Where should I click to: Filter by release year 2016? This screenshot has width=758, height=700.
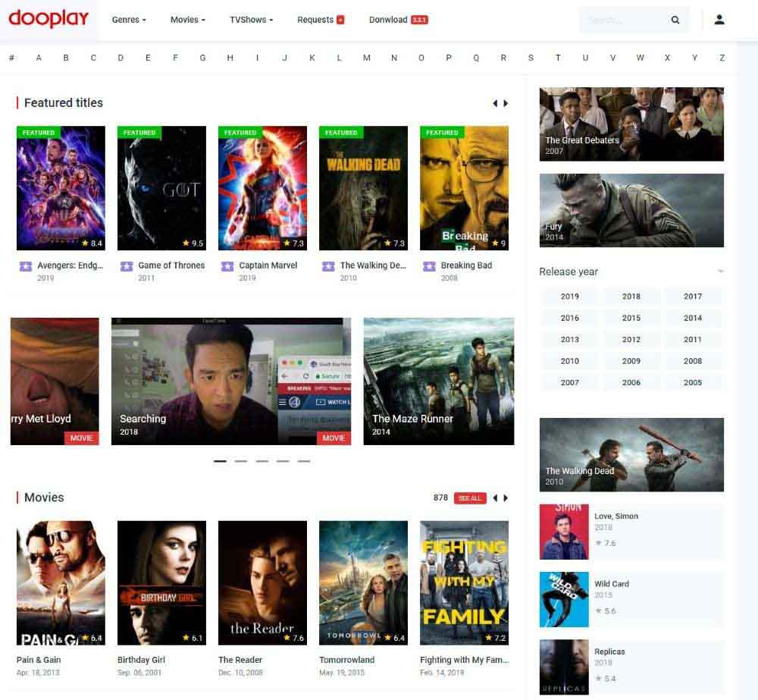coord(569,318)
